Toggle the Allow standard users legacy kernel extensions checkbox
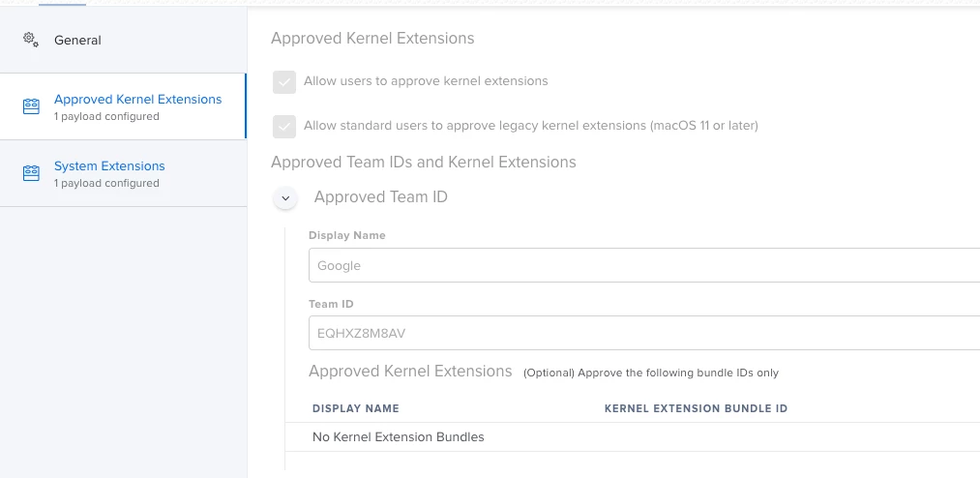This screenshot has width=980, height=478. pyautogui.click(x=284, y=126)
